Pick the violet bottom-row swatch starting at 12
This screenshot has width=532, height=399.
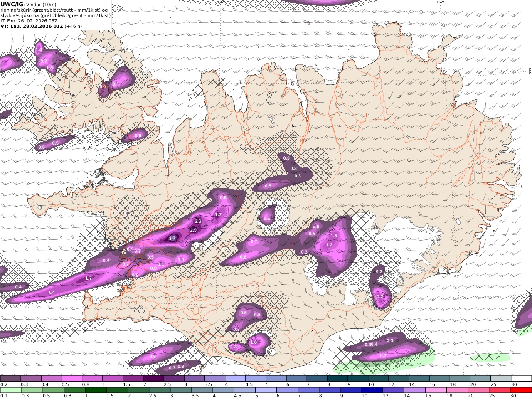click(x=394, y=390)
